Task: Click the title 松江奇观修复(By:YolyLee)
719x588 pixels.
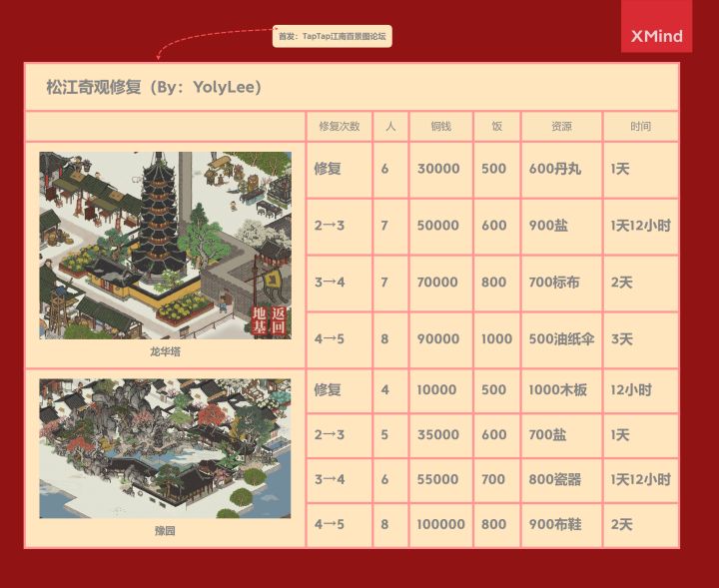Action: (x=154, y=87)
